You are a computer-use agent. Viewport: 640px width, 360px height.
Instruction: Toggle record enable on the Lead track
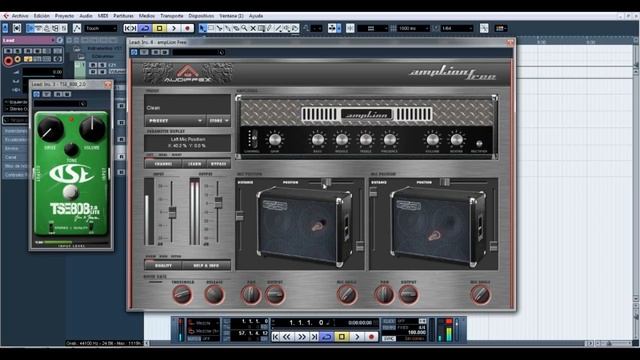point(8,61)
